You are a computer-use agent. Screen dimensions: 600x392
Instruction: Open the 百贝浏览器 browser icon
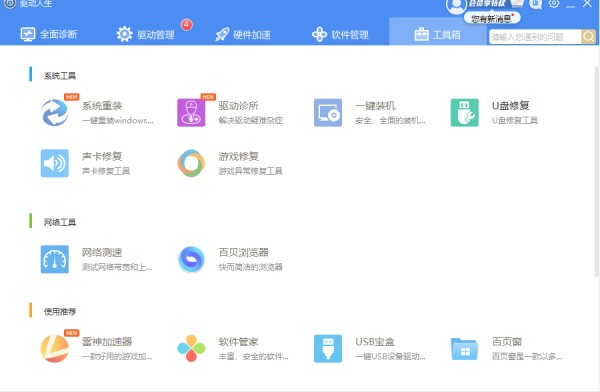(x=191, y=259)
